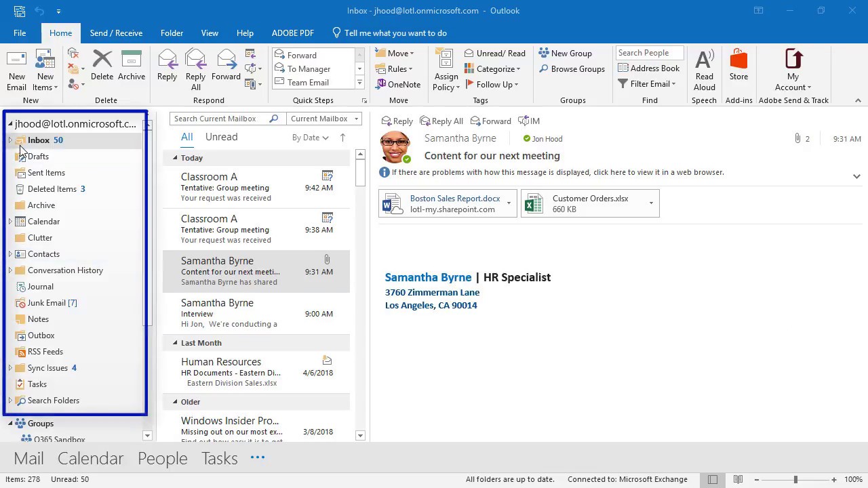Open the Send / Receive ribbon tab
Viewport: 868px width, 488px height.
point(116,33)
